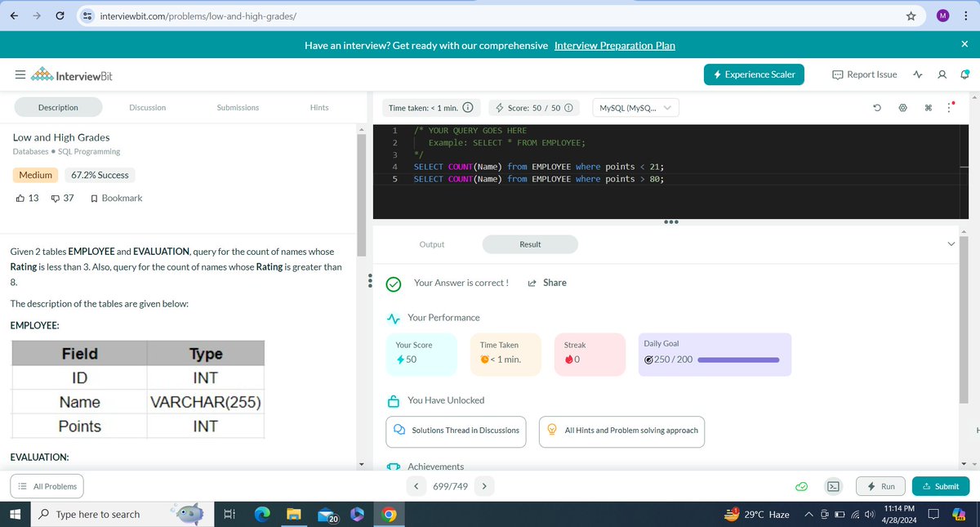Go back in the browser

(14, 16)
